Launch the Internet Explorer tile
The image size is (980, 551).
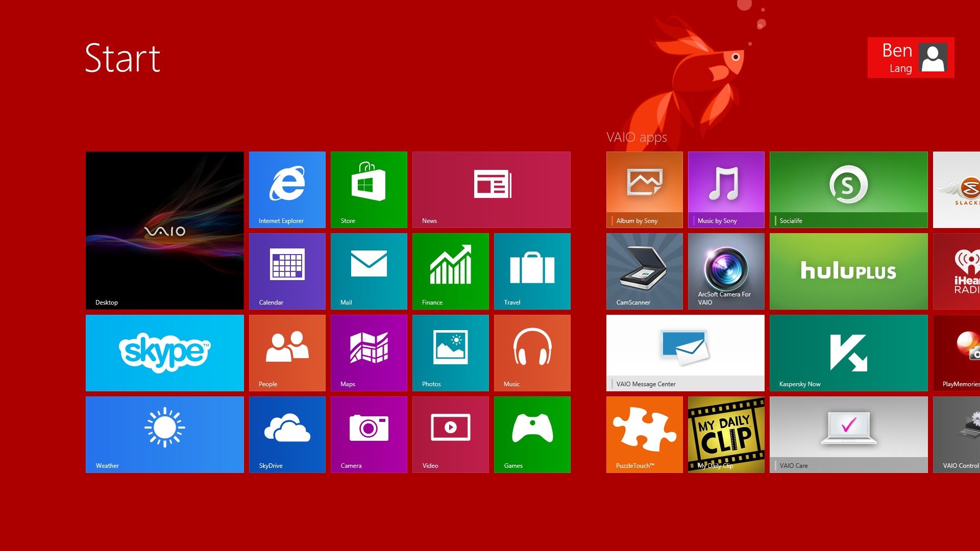[x=287, y=190]
